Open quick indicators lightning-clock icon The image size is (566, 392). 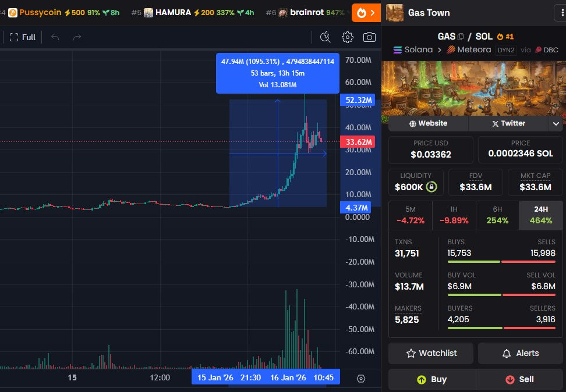(x=326, y=37)
